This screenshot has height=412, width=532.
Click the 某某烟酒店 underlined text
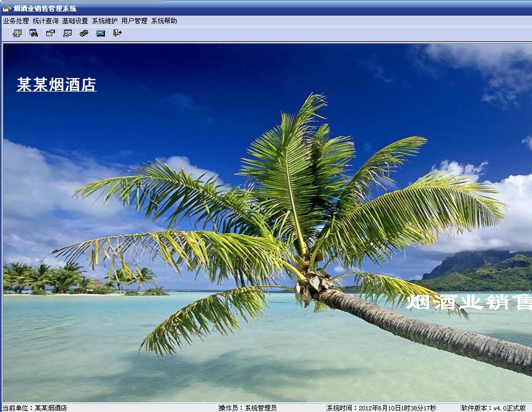pos(55,85)
